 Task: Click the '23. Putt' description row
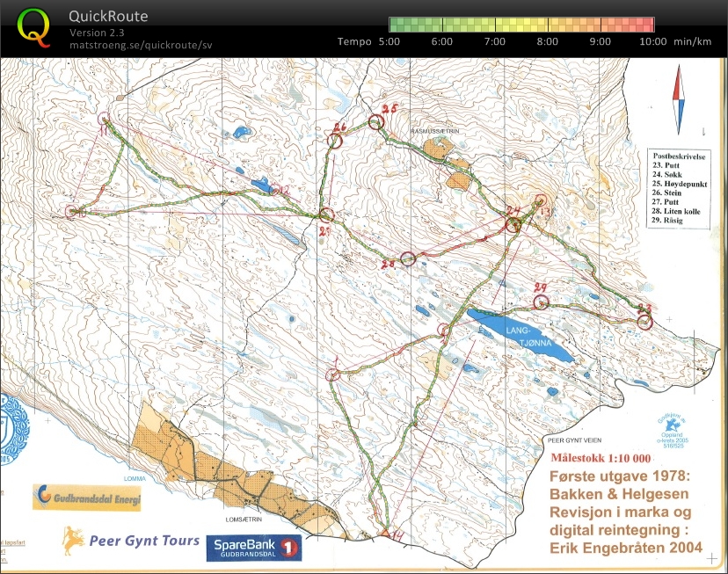point(666,165)
